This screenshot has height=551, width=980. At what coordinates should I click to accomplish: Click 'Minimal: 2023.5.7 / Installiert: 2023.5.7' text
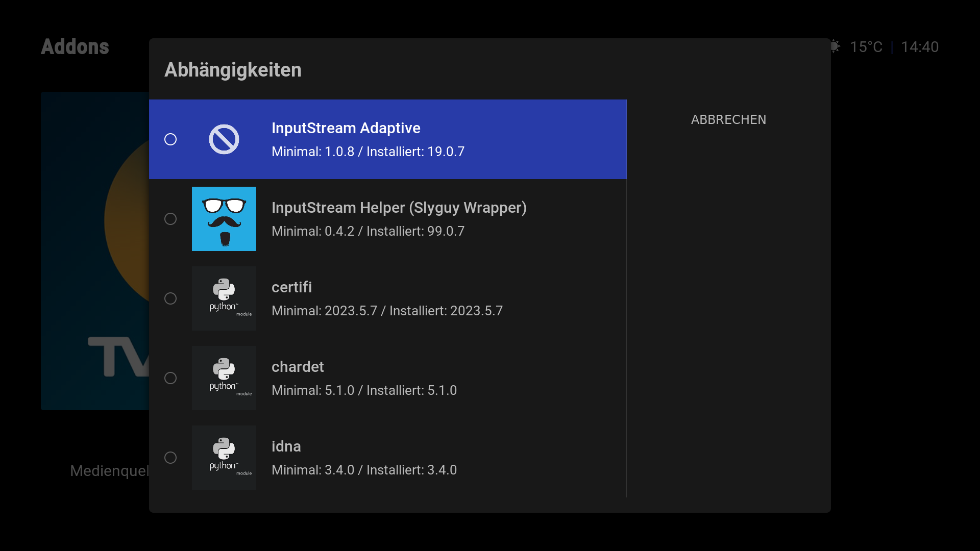point(387,311)
